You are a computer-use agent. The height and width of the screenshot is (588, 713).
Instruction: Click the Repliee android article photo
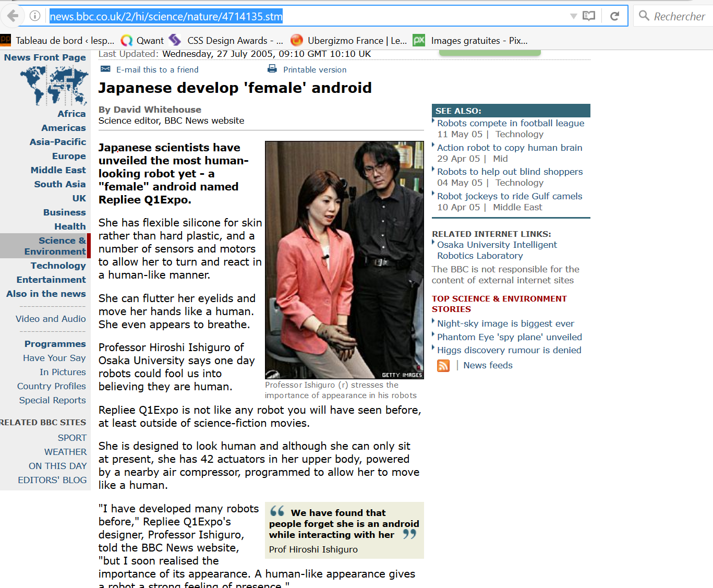click(x=344, y=260)
